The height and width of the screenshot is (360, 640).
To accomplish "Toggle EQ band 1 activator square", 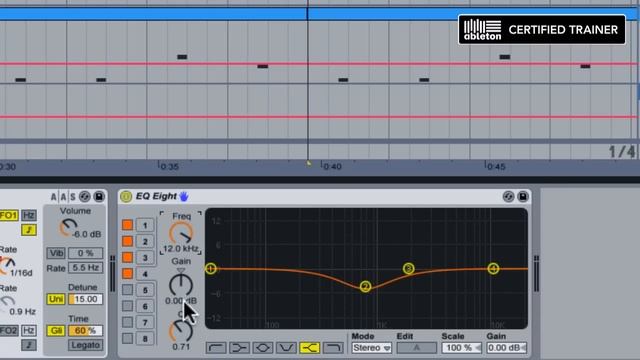I will 127,225.
